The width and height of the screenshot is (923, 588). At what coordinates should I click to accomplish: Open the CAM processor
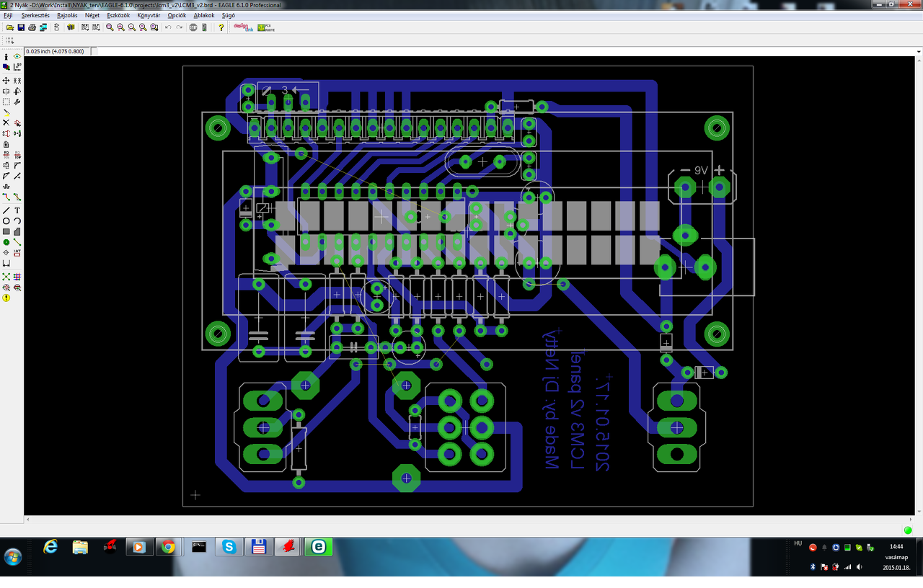tap(43, 27)
